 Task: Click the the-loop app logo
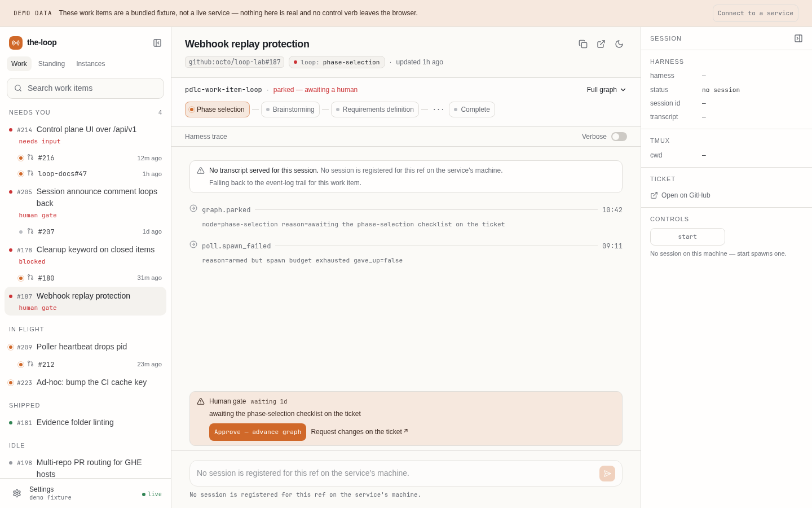16,43
